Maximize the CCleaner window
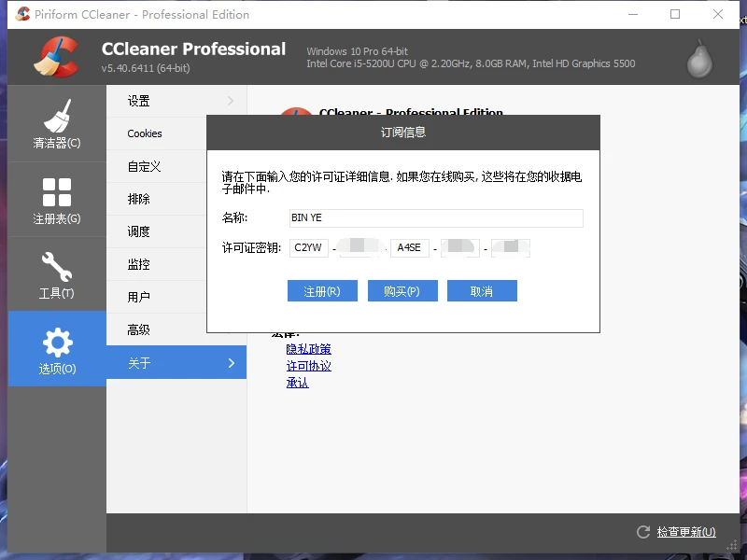 click(x=675, y=14)
